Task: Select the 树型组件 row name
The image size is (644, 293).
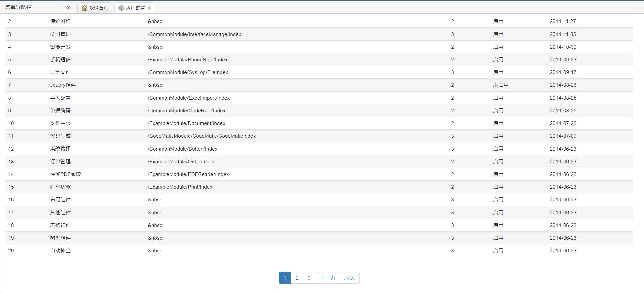Action: click(x=60, y=238)
